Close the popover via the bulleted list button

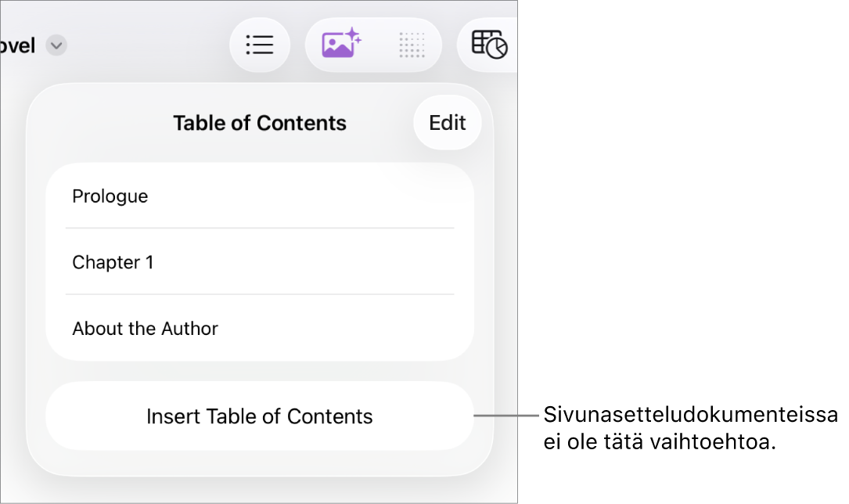pos(260,45)
